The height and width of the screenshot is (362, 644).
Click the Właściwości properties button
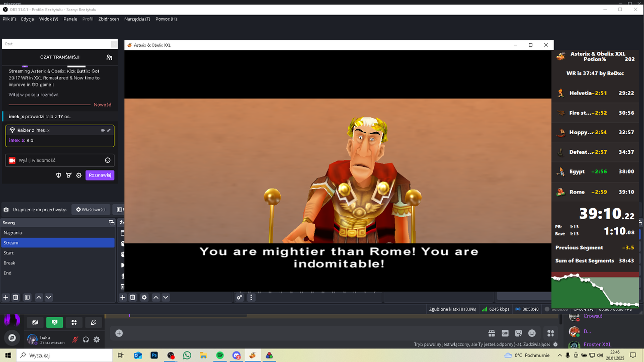point(91,210)
